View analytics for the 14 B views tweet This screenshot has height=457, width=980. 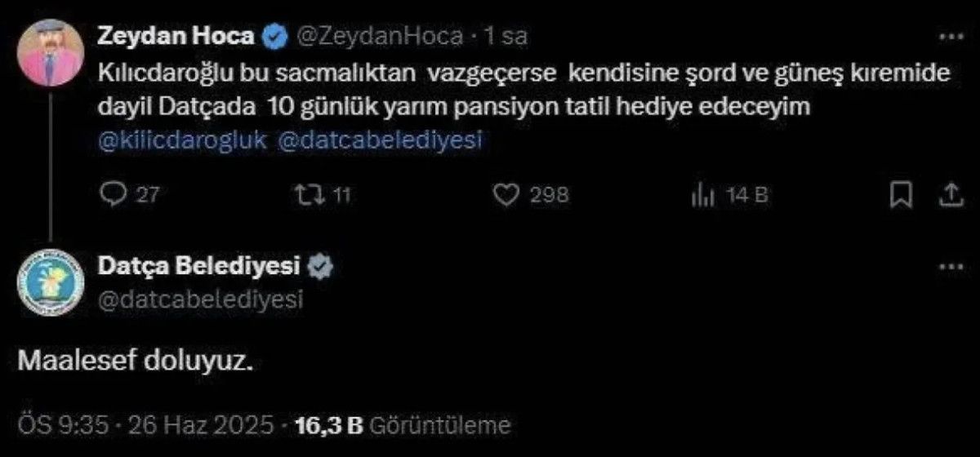click(702, 195)
